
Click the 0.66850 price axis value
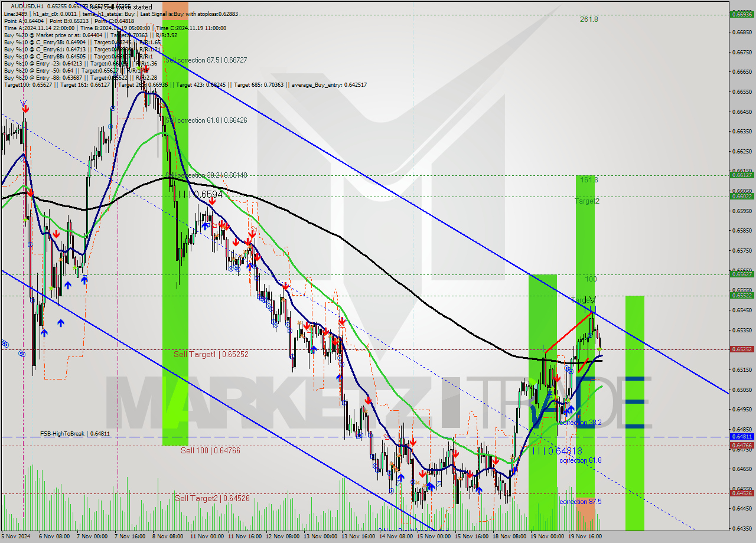(741, 32)
